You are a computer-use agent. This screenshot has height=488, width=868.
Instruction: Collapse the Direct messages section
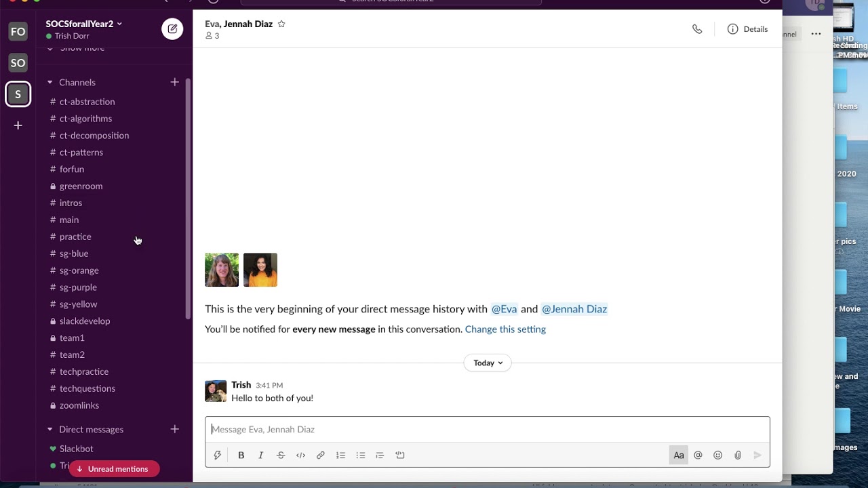pyautogui.click(x=50, y=429)
